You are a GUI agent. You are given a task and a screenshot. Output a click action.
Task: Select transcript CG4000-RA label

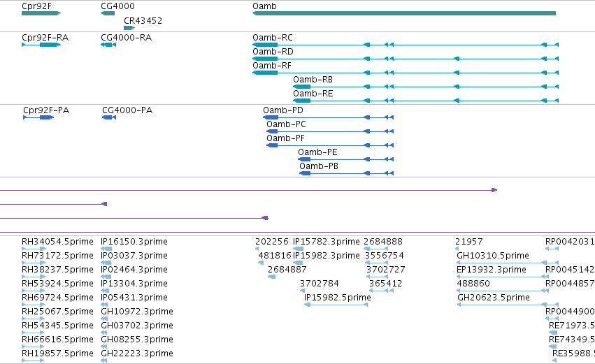coord(126,38)
